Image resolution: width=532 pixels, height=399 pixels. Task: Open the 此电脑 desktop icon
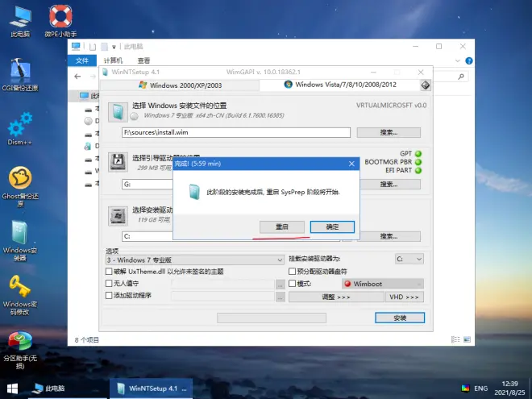(x=20, y=21)
